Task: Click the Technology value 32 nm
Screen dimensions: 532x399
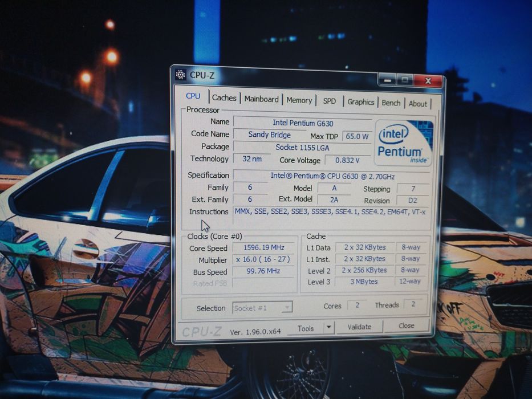Action: click(252, 159)
